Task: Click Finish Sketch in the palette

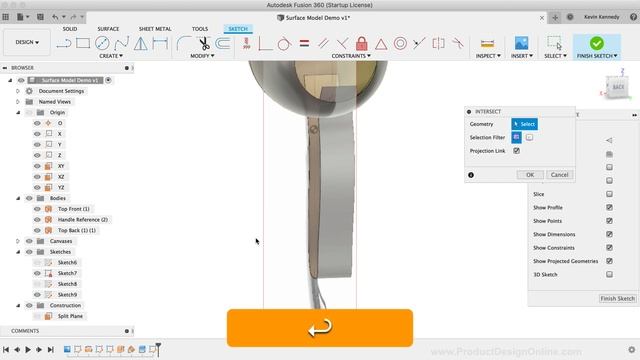Action: click(x=617, y=298)
